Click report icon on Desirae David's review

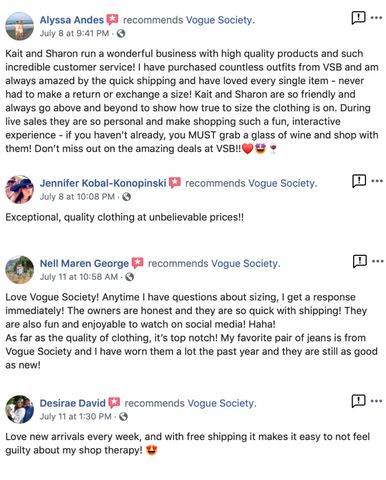pos(358,401)
